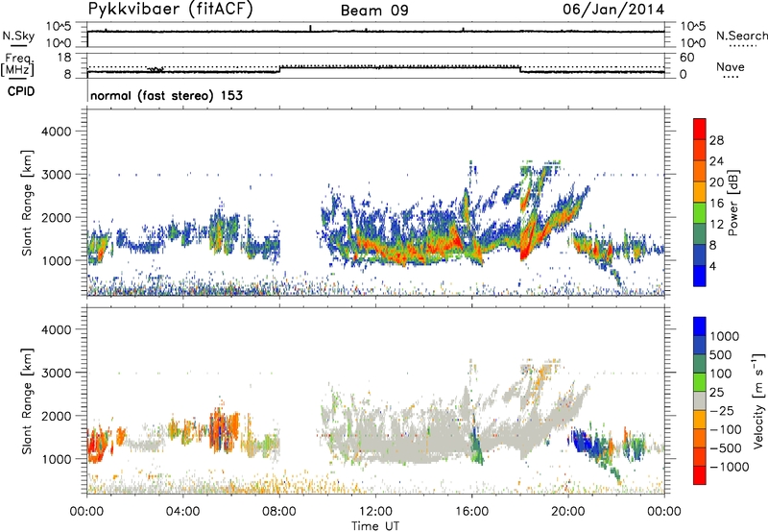This screenshot has width=768, height=532.
Task: Click the 'N.Sky' legend label
Action: pyautogui.click(x=18, y=36)
